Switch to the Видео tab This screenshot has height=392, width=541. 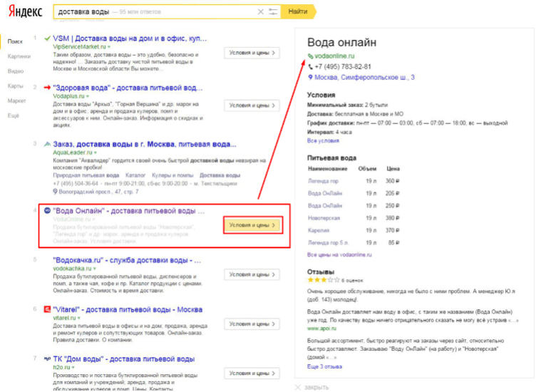(16, 71)
